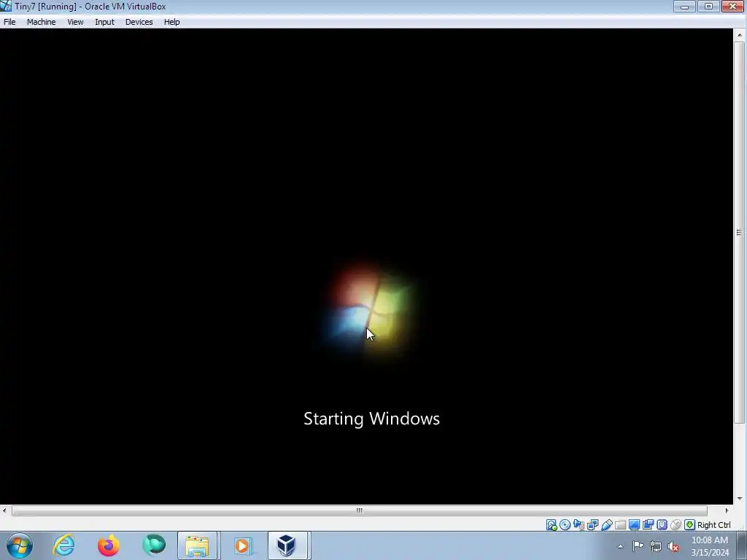The width and height of the screenshot is (747, 560).
Task: Click the network adapters indicator
Action: pos(592,525)
